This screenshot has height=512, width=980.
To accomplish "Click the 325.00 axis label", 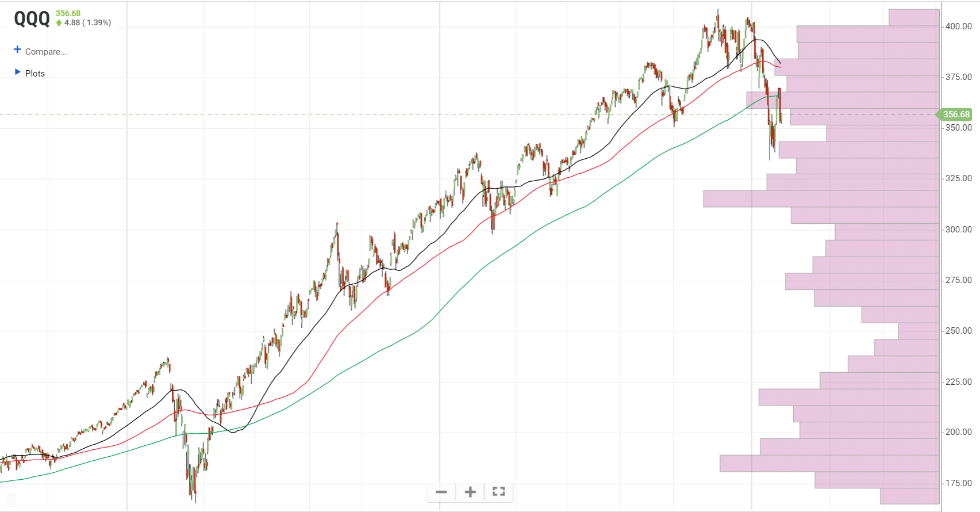I will 959,178.
